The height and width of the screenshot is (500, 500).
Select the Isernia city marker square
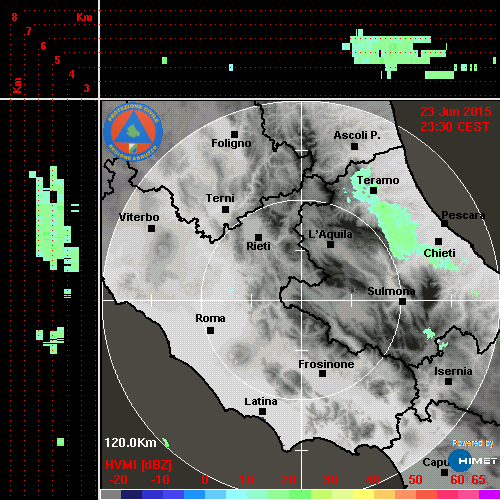[449, 381]
